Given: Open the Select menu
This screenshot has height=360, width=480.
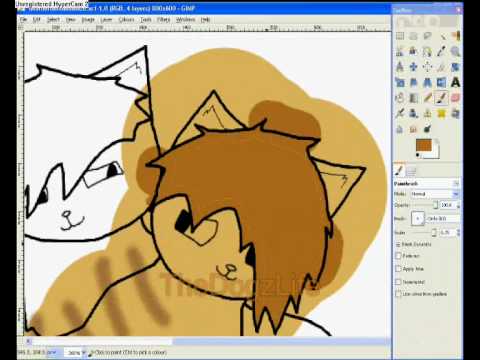Looking at the screenshot, I should [x=53, y=20].
